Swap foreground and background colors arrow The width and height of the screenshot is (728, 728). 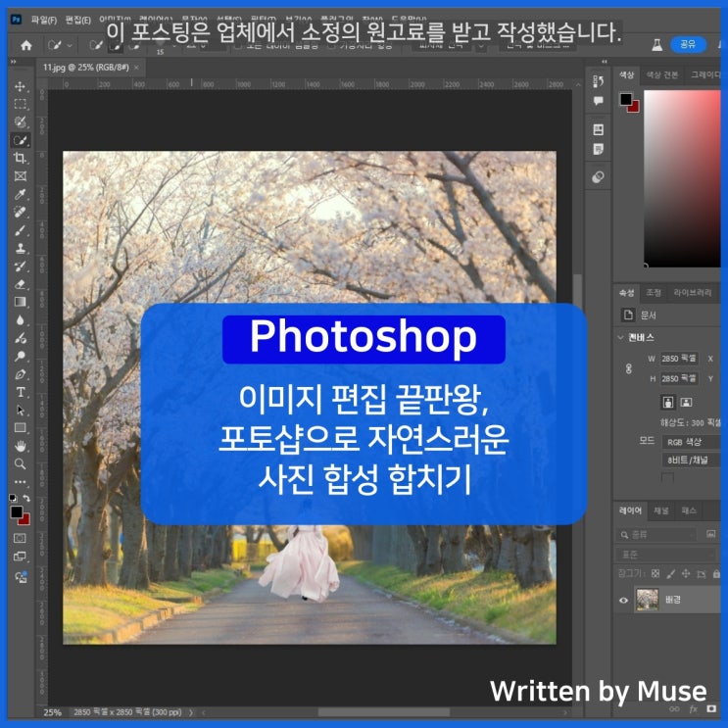click(26, 498)
